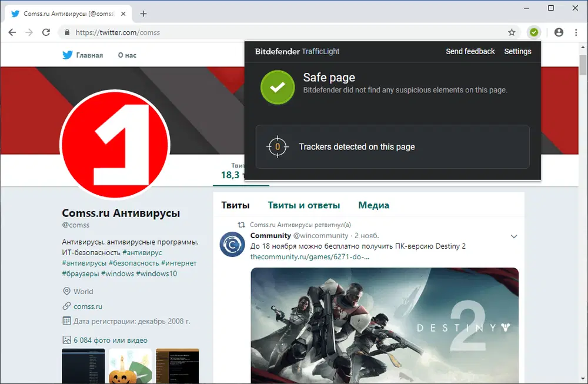Viewport: 588px width, 384px height.
Task: Open Chrome's three-dot menu
Action: pyautogui.click(x=576, y=32)
